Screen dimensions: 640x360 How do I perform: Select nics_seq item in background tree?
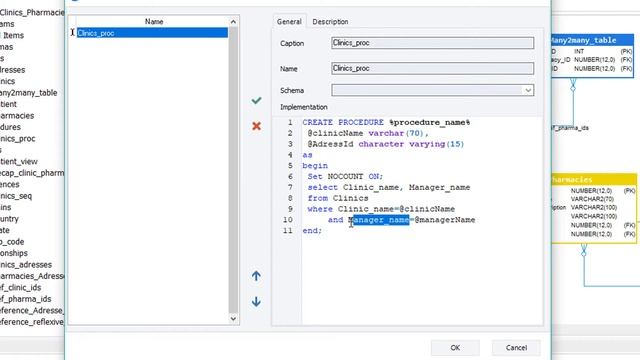point(16,196)
